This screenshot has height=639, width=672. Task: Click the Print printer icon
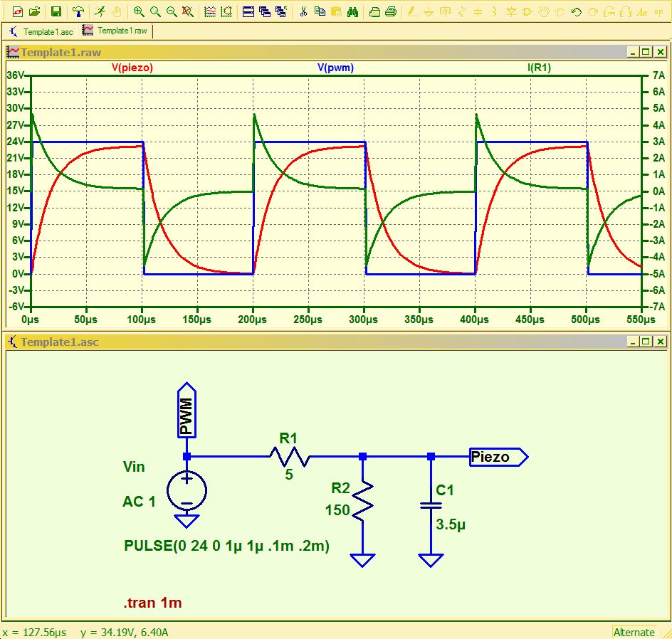click(x=391, y=11)
